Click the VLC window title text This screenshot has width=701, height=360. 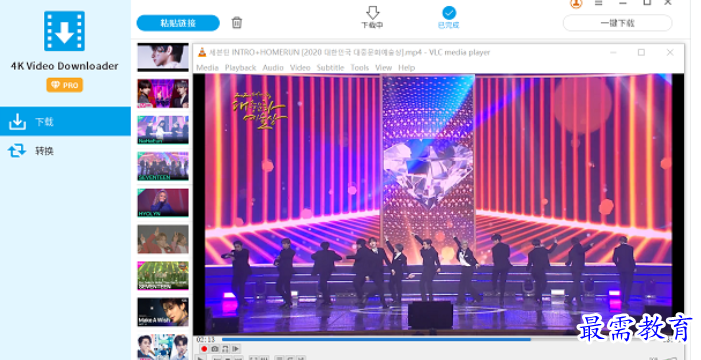tap(350, 52)
